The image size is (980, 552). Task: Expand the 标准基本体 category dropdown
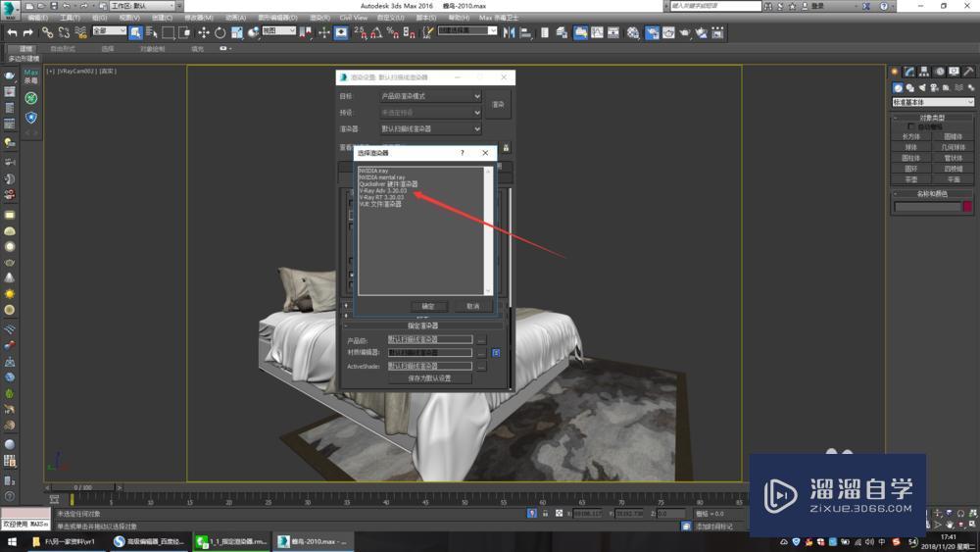933,102
